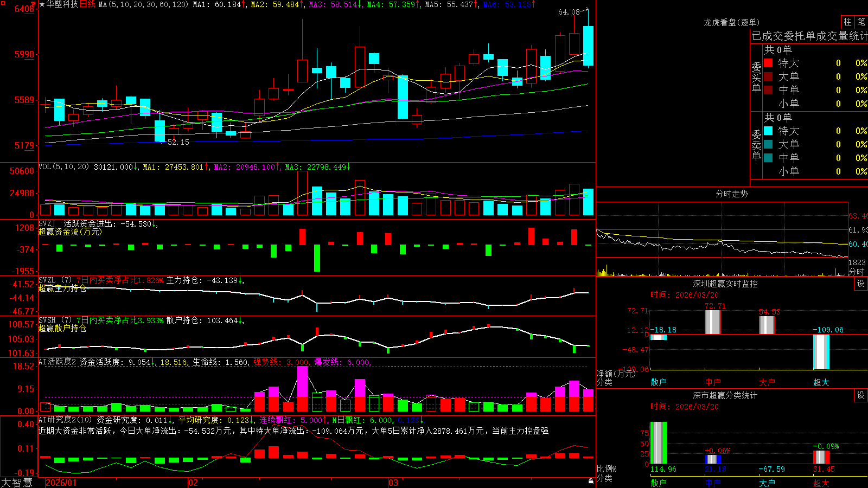Select the 日线 period label
This screenshot has height=488, width=868.
(87, 4)
